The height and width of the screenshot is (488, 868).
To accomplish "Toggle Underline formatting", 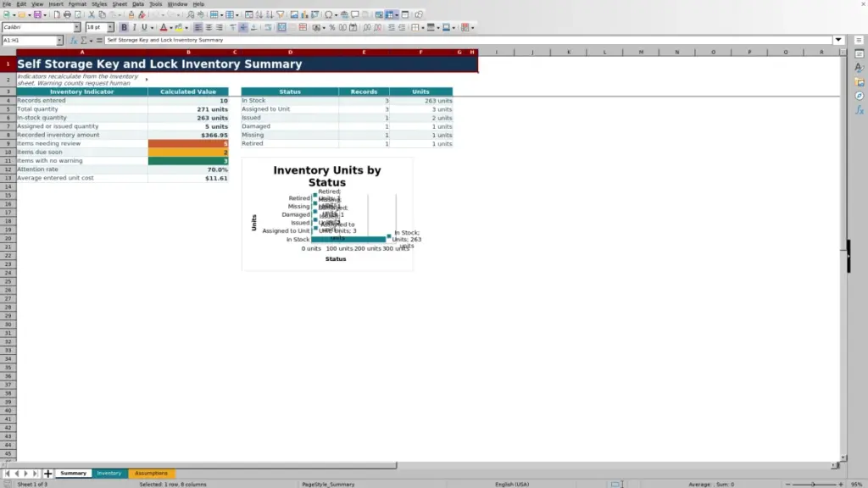I will [x=144, y=27].
